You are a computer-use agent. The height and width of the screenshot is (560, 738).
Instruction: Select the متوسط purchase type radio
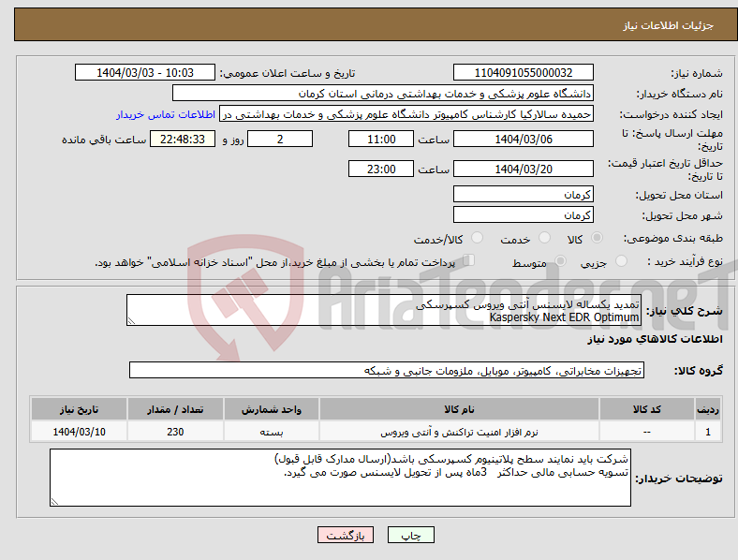560,260
